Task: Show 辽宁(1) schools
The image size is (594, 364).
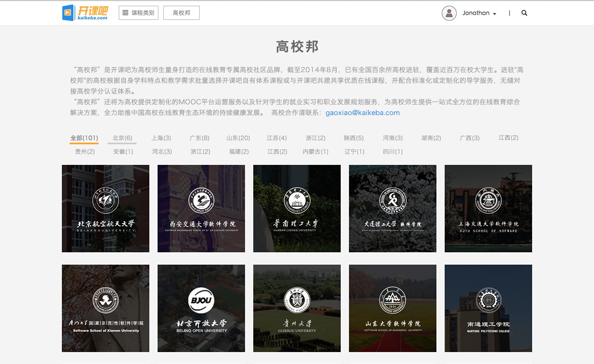Action: tap(354, 152)
